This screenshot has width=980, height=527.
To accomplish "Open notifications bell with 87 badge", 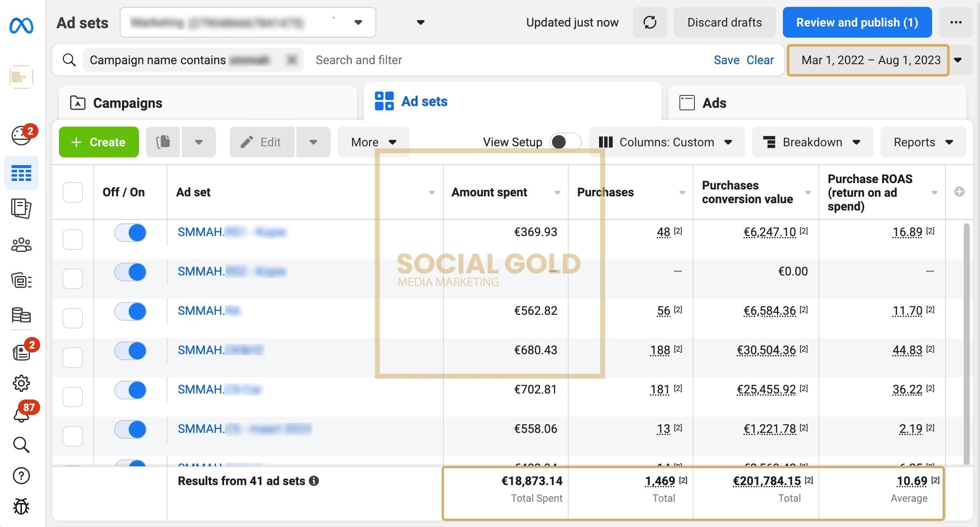I will tap(21, 414).
